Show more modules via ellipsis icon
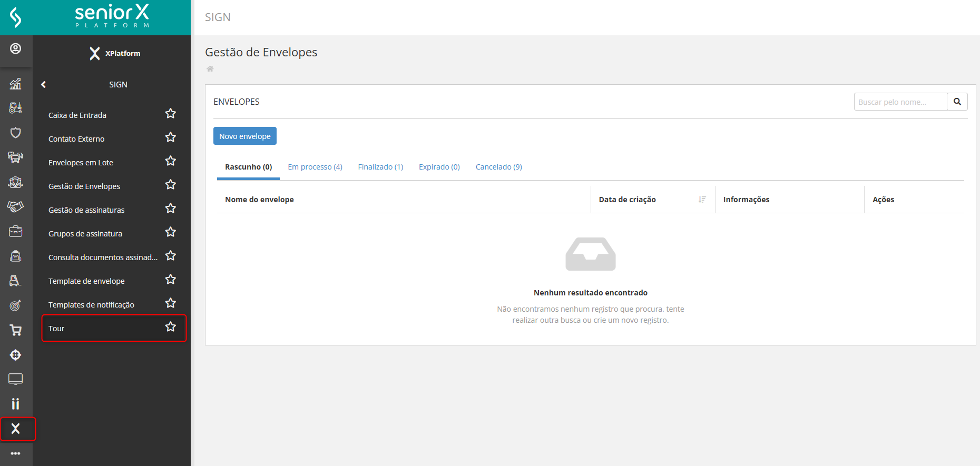The width and height of the screenshot is (980, 466). coord(16,453)
